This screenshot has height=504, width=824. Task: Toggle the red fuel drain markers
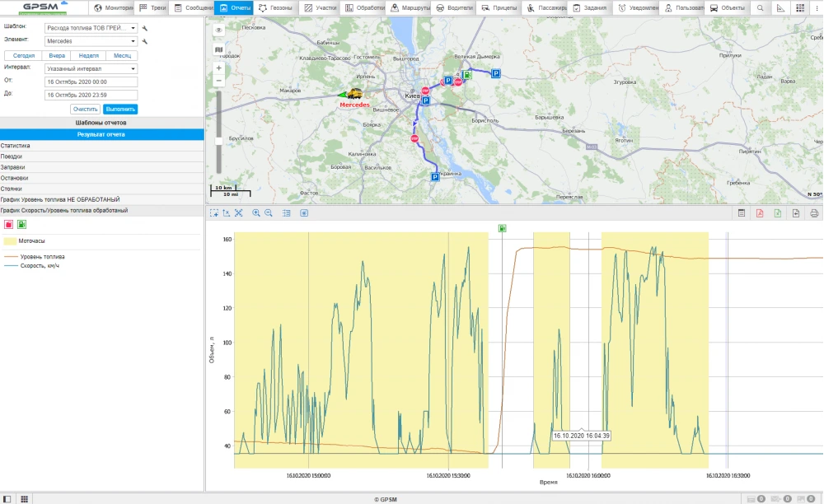tap(9, 224)
